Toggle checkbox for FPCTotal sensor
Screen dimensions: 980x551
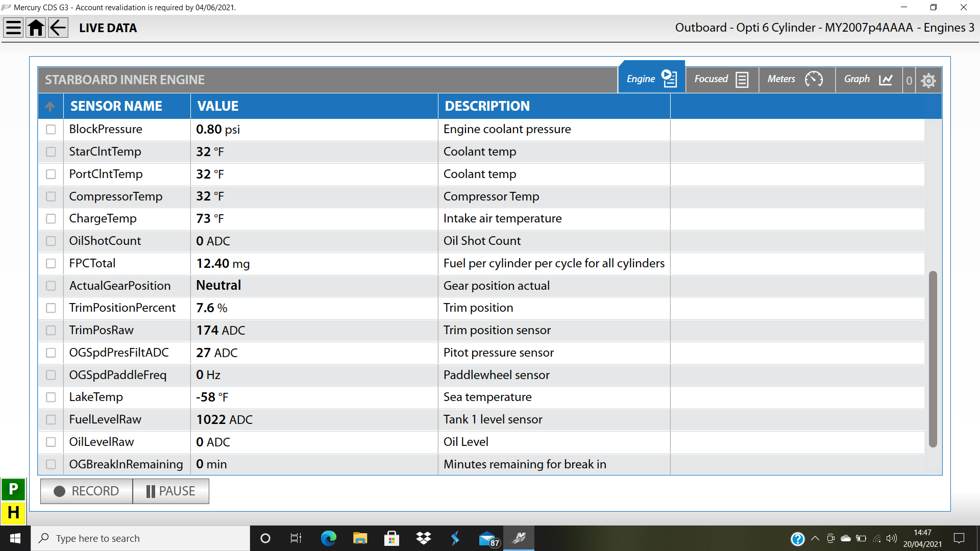[x=53, y=263]
